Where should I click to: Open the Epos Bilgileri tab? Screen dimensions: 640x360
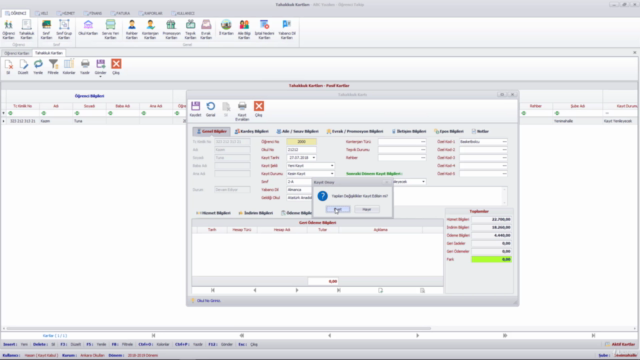click(449, 131)
